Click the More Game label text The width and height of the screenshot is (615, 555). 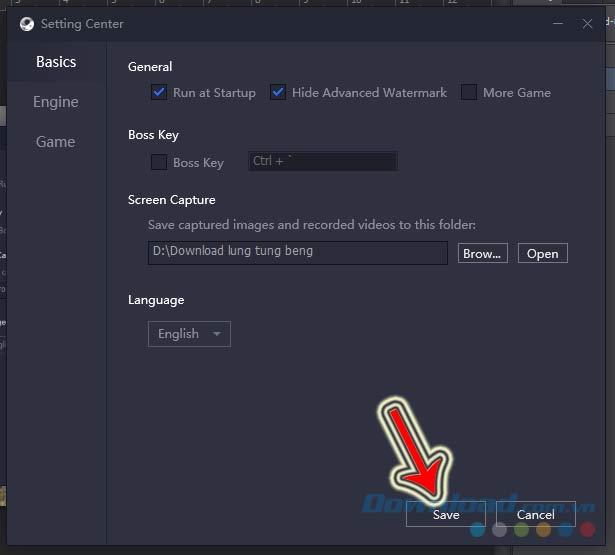[516, 93]
